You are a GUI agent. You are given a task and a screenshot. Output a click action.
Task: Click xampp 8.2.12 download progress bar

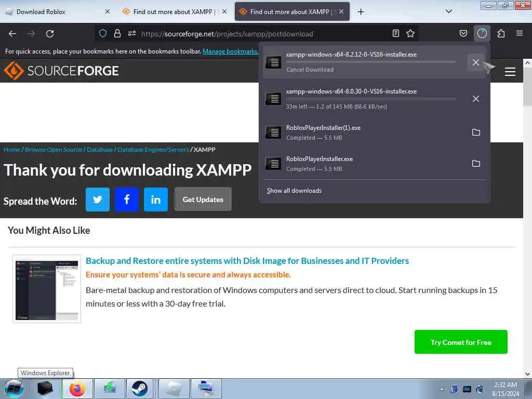pos(370,62)
